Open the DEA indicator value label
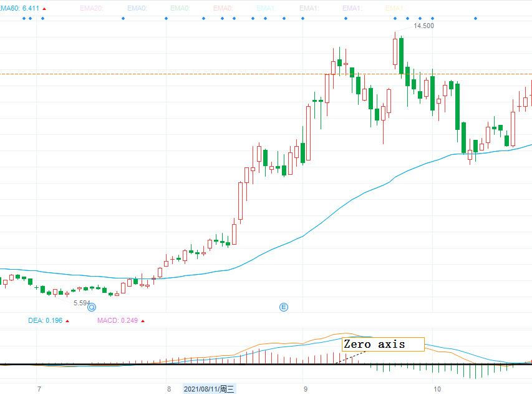 tap(46, 321)
